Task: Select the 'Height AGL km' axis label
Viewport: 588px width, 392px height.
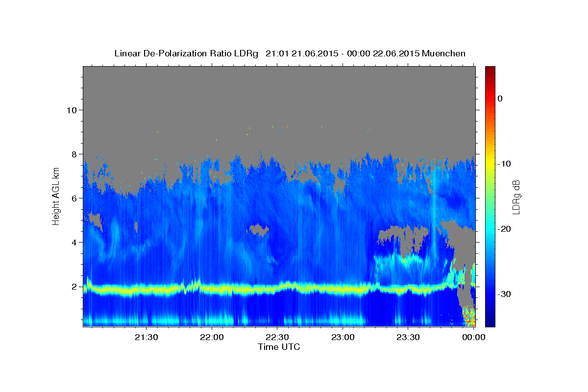Action: [56, 196]
